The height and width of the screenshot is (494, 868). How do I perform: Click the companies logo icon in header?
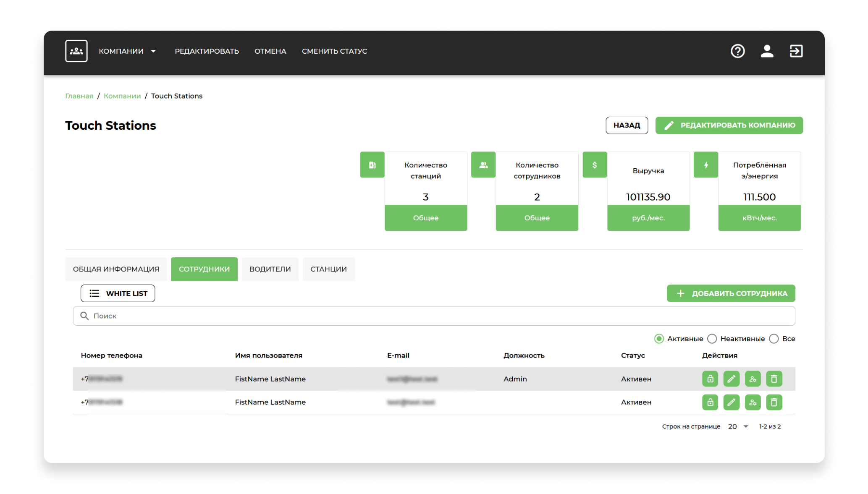point(76,51)
